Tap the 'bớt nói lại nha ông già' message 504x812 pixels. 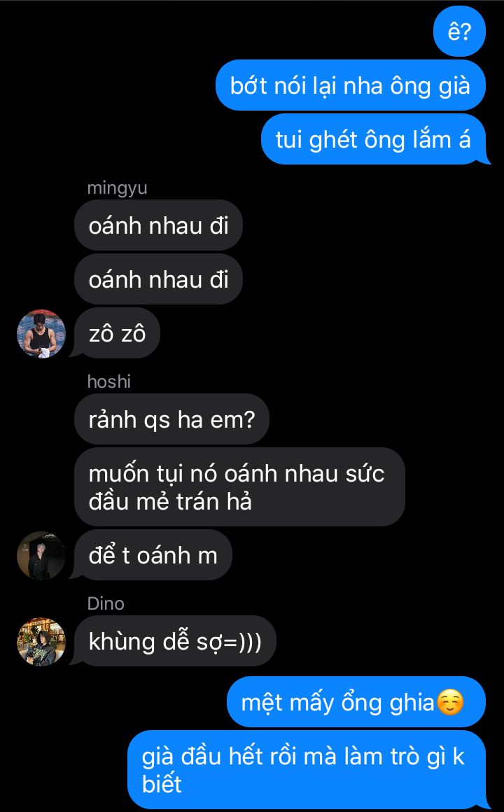click(x=351, y=85)
